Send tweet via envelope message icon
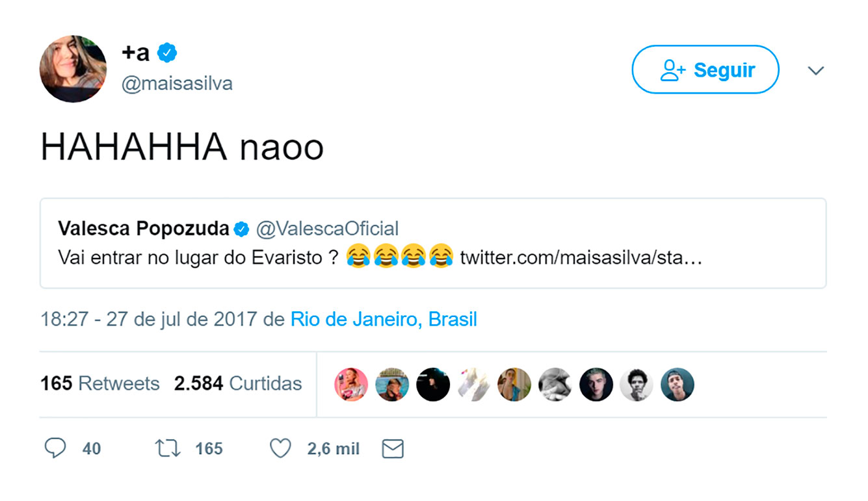The width and height of the screenshot is (868, 501). click(x=393, y=448)
